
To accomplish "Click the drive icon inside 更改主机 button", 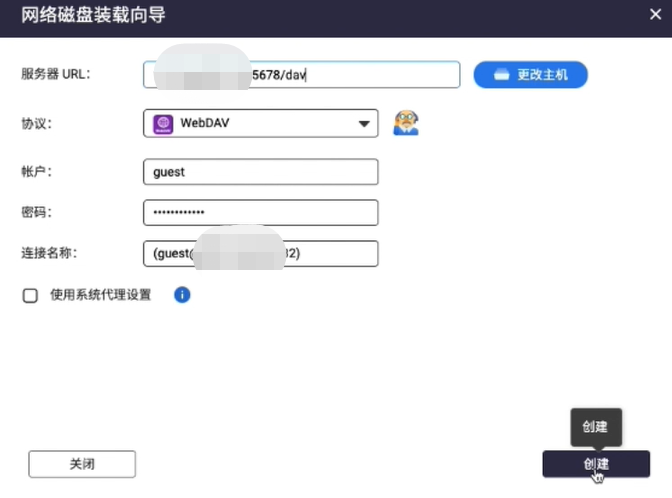I will (x=502, y=75).
